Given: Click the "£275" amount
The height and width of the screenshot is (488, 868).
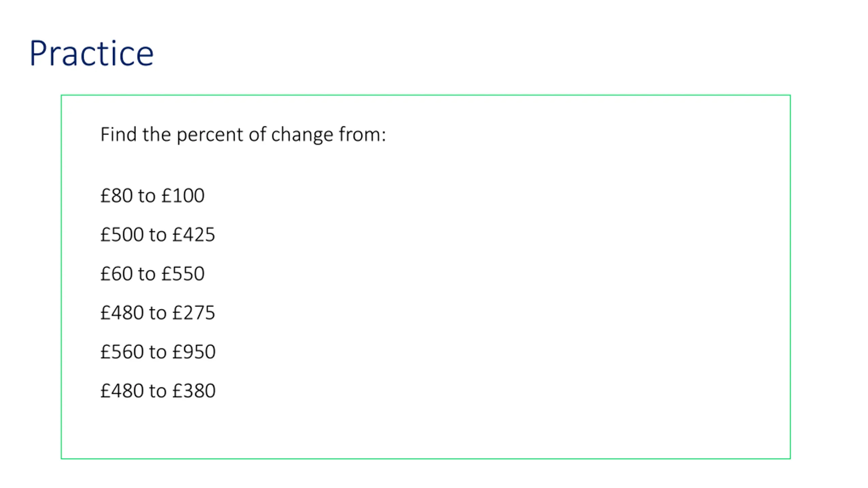Looking at the screenshot, I should click(194, 312).
